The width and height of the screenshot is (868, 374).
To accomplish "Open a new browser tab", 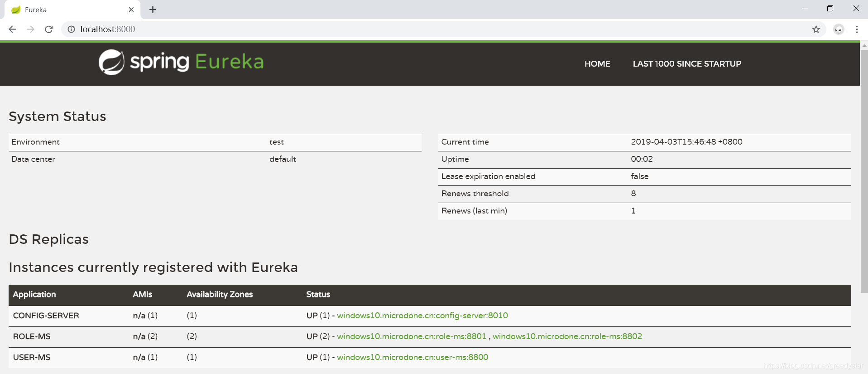I will tap(153, 10).
